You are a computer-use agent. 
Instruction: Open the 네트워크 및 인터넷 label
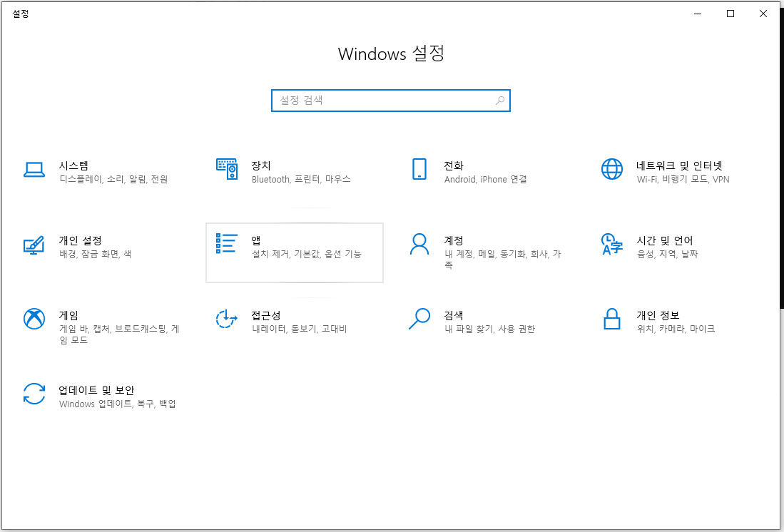pyautogui.click(x=679, y=165)
